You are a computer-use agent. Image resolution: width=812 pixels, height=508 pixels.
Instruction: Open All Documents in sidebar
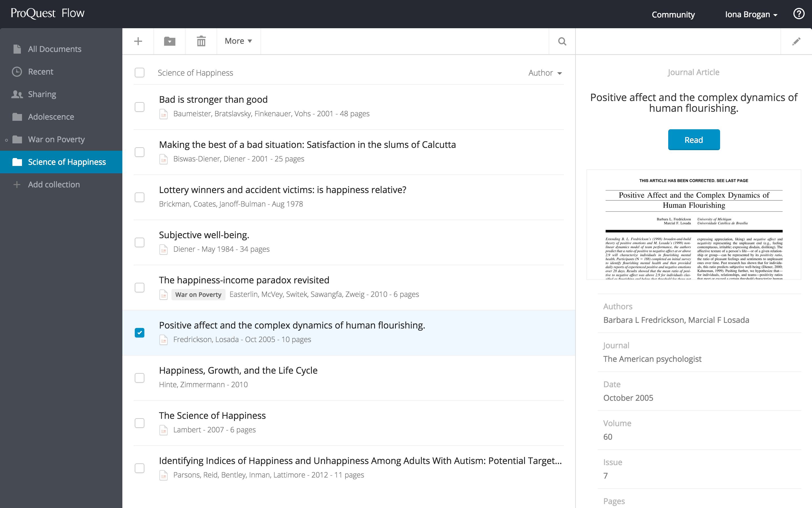[61, 49]
